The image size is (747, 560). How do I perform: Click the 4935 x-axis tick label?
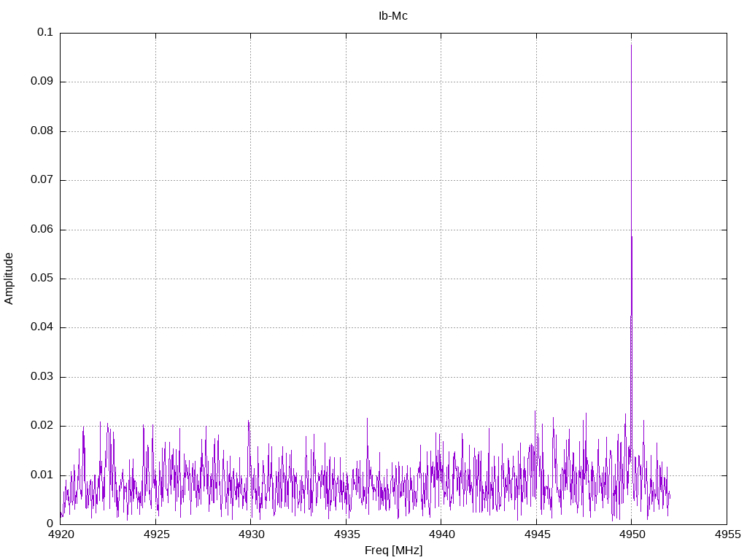(x=346, y=536)
